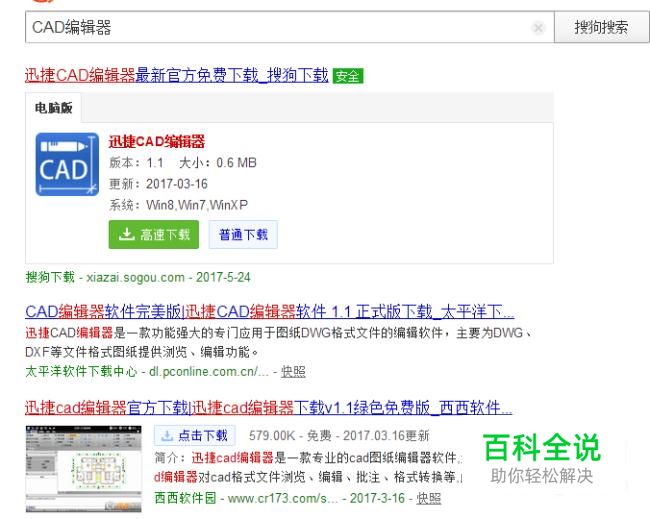Select the 电脑版 tab
Image resolution: width=650 pixels, height=519 pixels.
[x=53, y=108]
